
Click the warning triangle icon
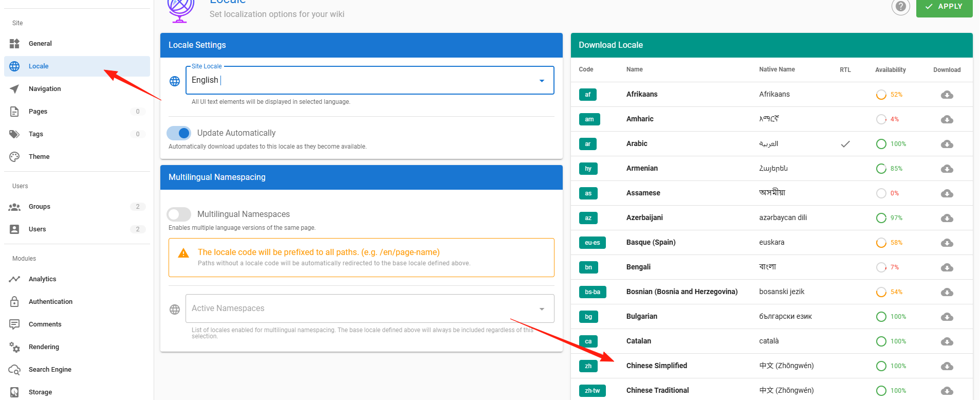(183, 253)
